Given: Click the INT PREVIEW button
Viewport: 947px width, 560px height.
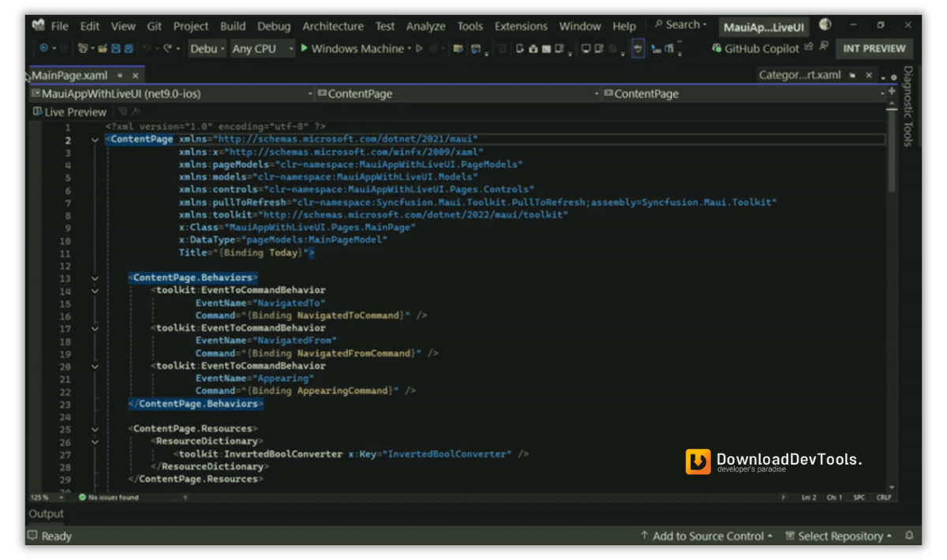Looking at the screenshot, I should tap(874, 48).
